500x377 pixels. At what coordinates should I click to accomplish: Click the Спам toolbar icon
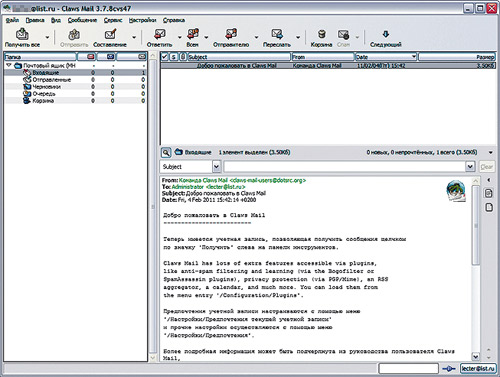(343, 34)
